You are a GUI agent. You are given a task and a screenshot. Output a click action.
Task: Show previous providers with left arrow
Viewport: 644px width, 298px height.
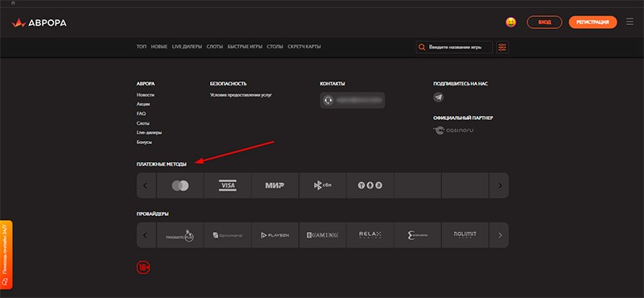(146, 235)
